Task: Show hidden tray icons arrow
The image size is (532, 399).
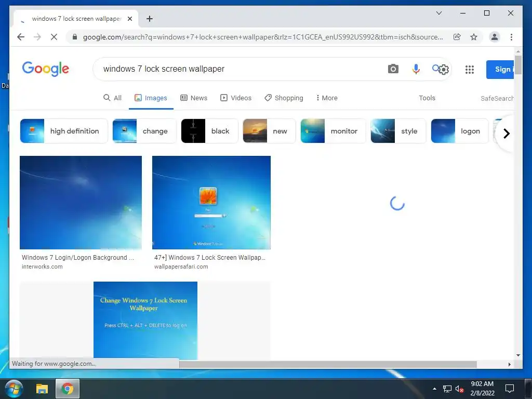Action: tap(435, 389)
